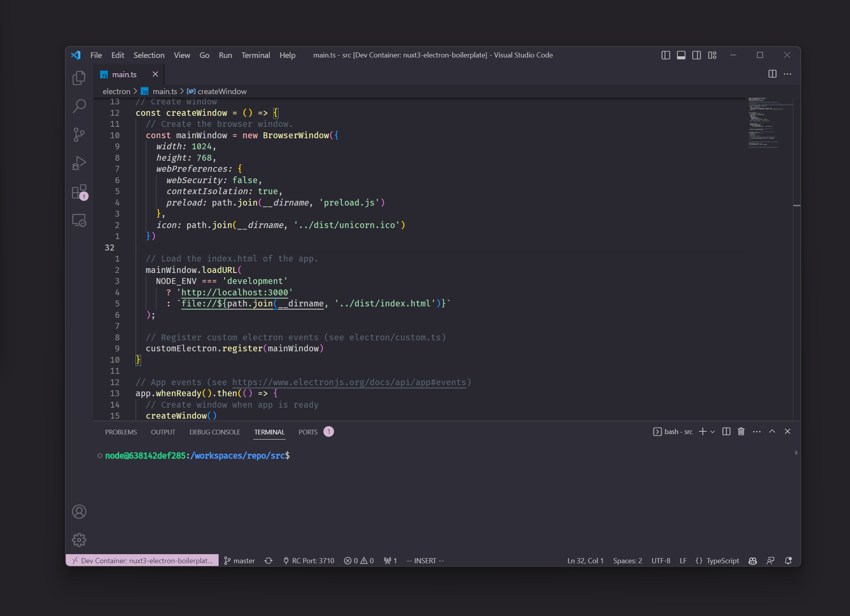Open the Extensions view icon
This screenshot has height=616, width=850.
coord(79,192)
